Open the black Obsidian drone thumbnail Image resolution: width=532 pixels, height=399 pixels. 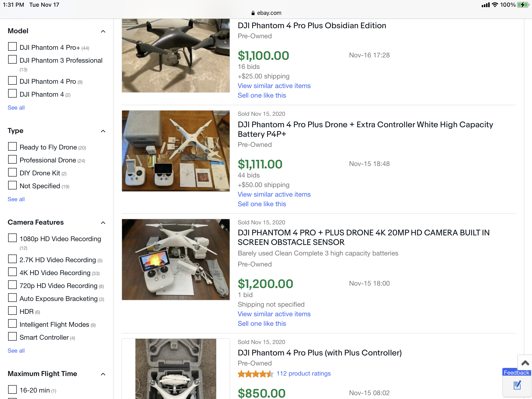[x=176, y=55]
